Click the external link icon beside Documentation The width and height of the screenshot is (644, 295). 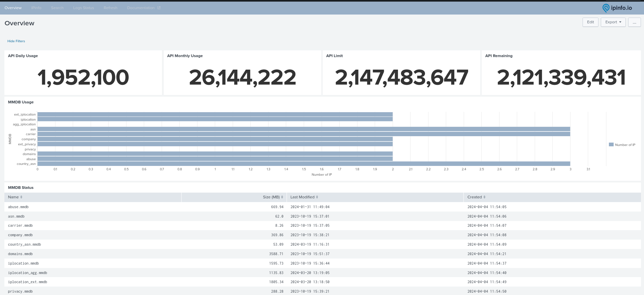[x=159, y=8]
